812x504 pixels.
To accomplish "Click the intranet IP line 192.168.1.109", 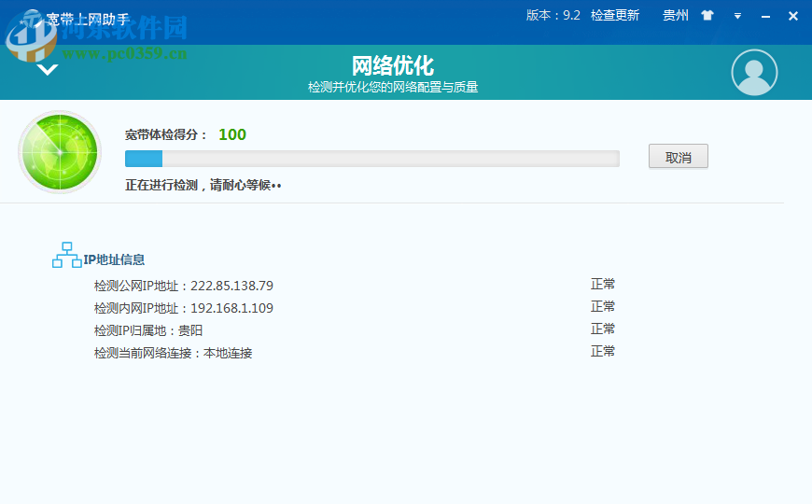I will 183,308.
